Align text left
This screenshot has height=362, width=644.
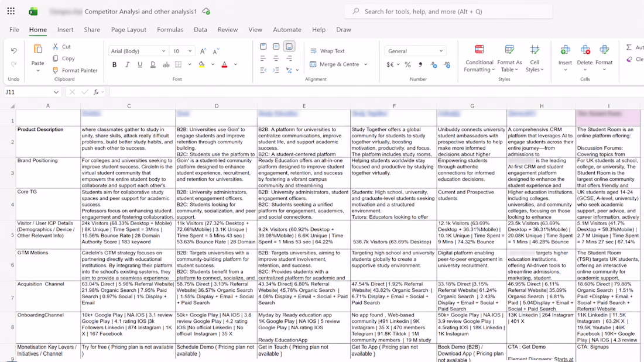263,58
